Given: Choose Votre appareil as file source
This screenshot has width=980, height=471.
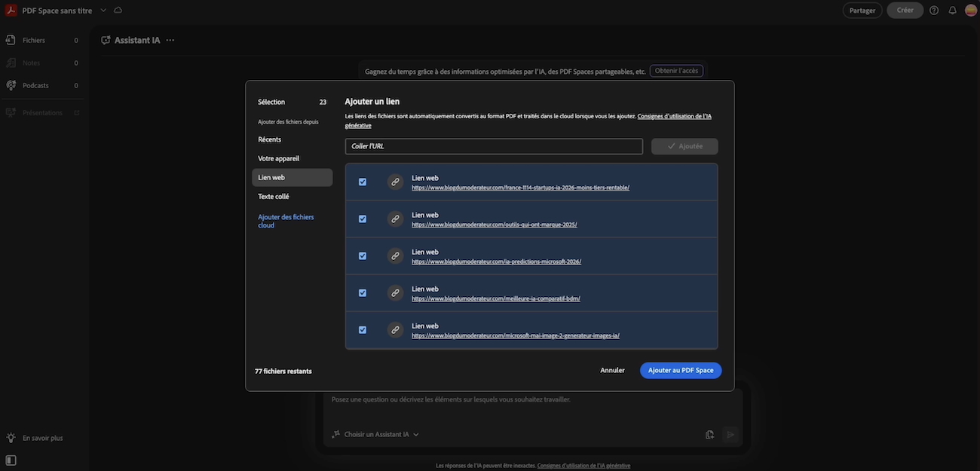Looking at the screenshot, I should pos(279,159).
